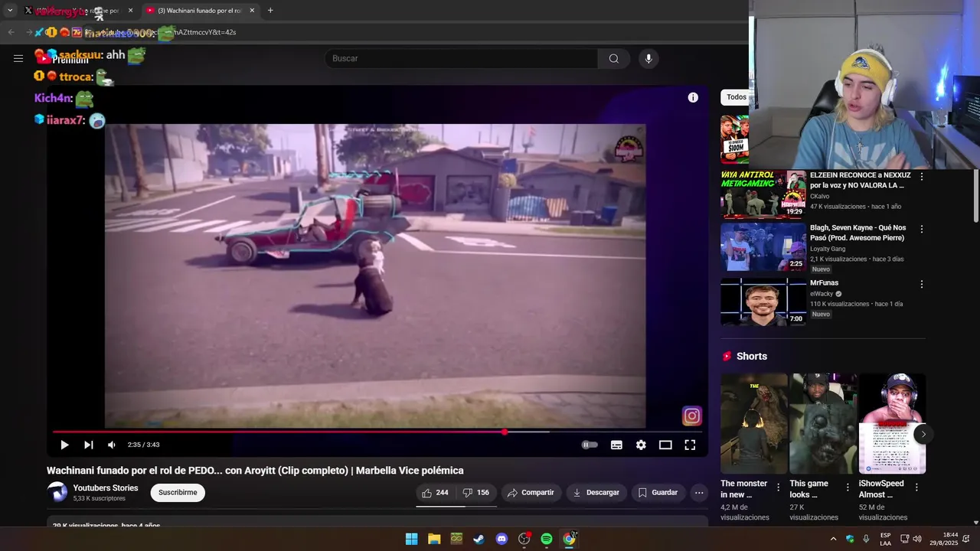Toggle the autoplay switch
Screen dimensions: 980x551
590,445
